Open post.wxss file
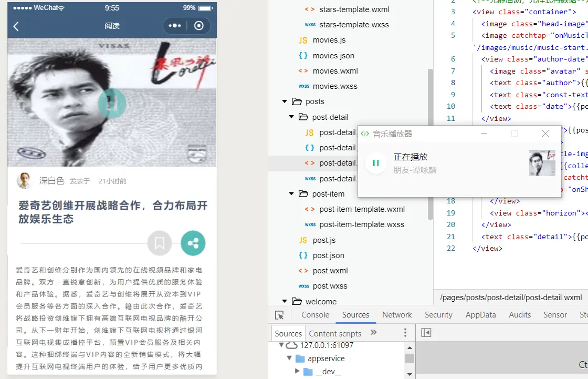This screenshot has height=379, width=588. tap(330, 286)
